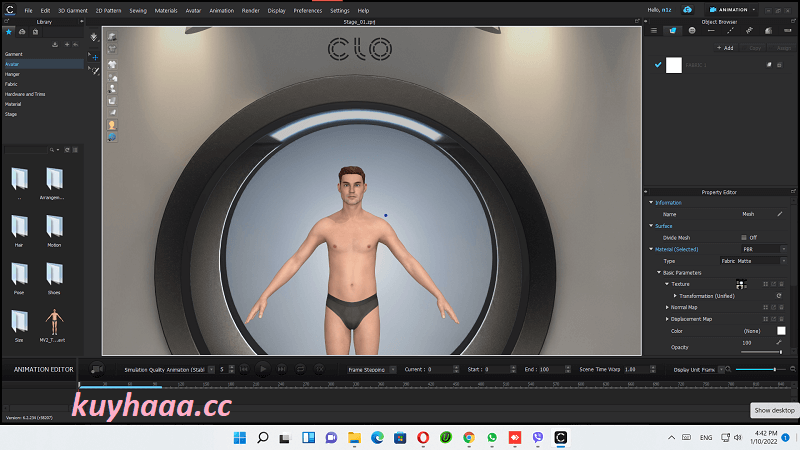Click the refresh icon beside Library search
The height and width of the screenshot is (450, 800).
[67, 150]
